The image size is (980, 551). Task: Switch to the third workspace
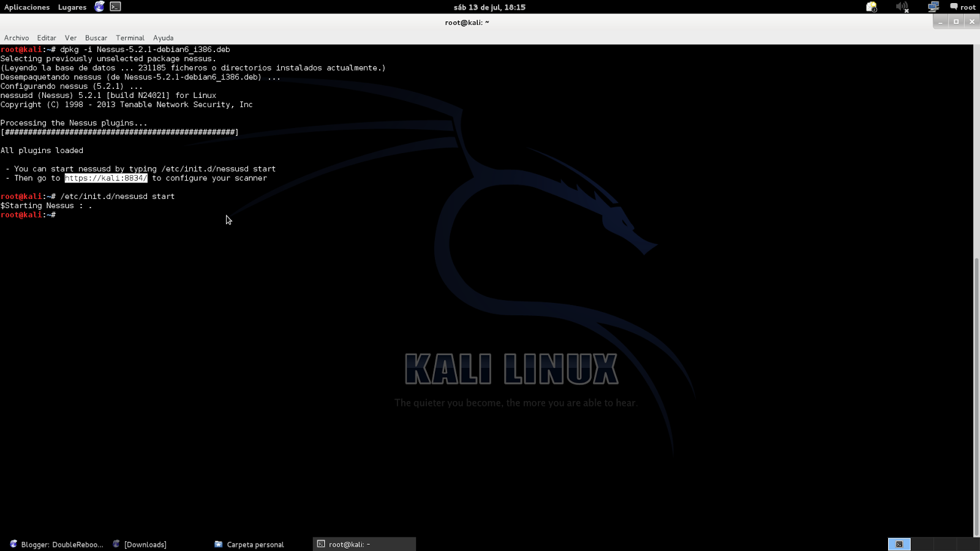tap(945, 544)
